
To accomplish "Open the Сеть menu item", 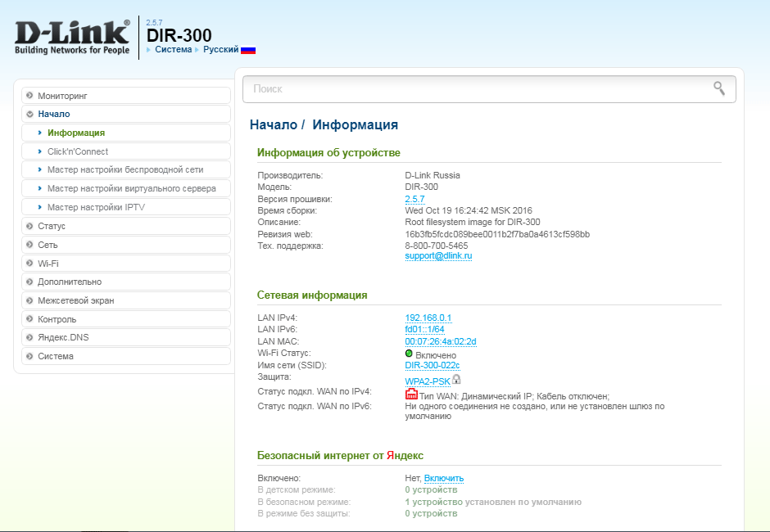I will 126,245.
